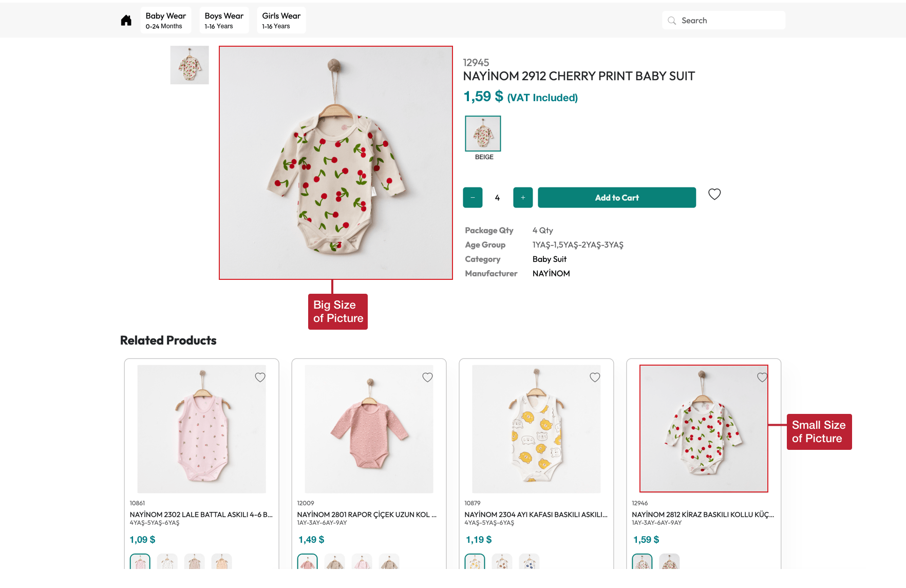
Task: Open the Girls Wear menu
Action: coord(281,21)
